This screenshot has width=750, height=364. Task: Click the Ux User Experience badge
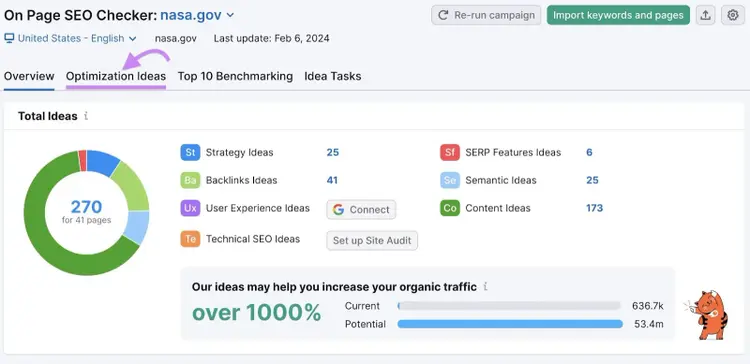pos(190,209)
